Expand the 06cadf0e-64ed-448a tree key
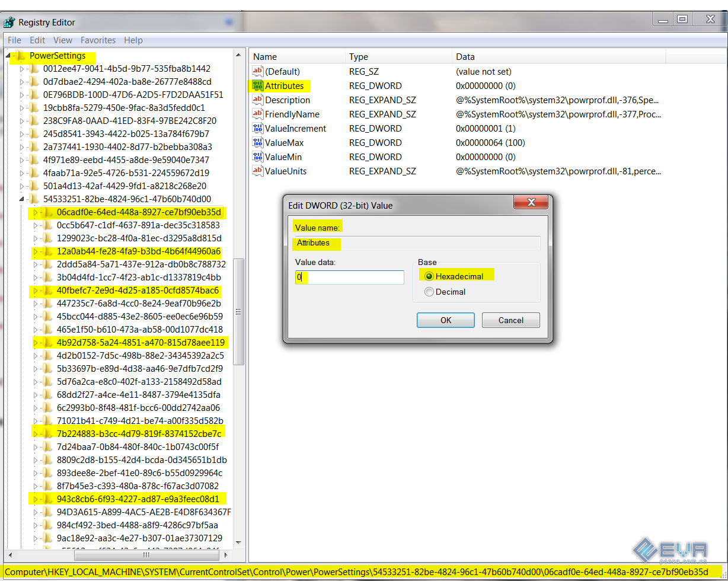The image size is (728, 581). point(36,212)
